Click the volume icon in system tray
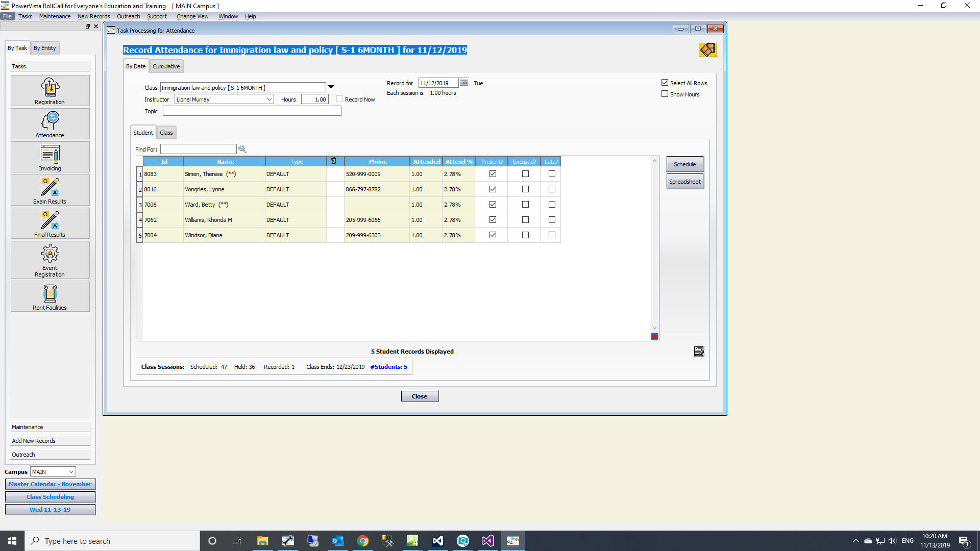980x551 pixels. point(892,541)
